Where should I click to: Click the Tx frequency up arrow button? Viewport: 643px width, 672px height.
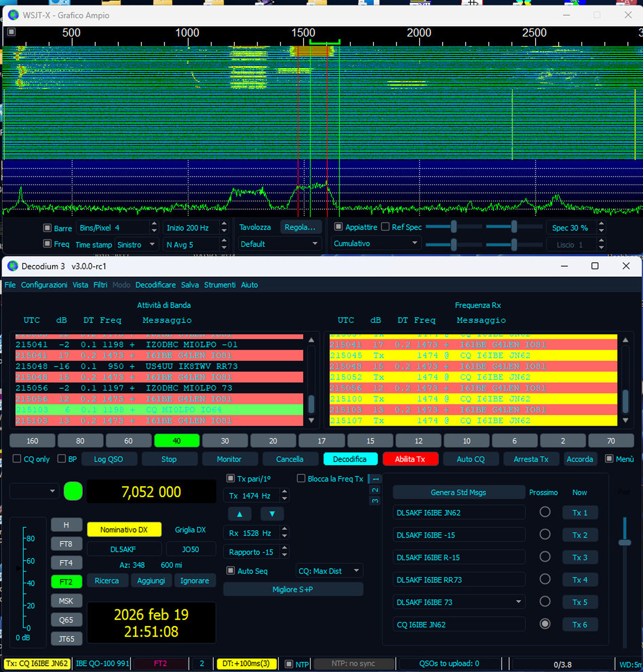click(240, 514)
